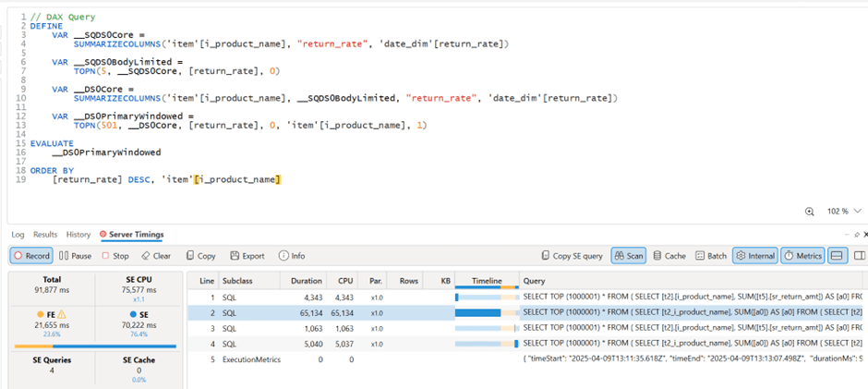Viewport: 868px width, 389px height.
Task: Toggle the Scan events filter
Action: pos(629,256)
